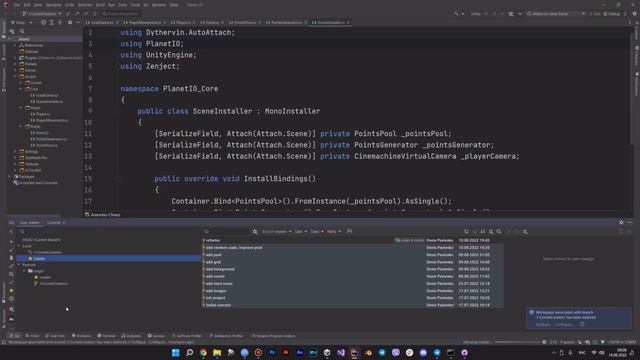
Task: Switch to Console tab in Git window
Action: (54, 222)
